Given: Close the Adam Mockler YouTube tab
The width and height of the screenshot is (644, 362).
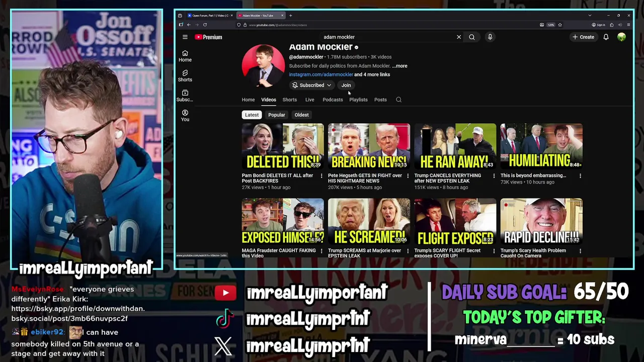Looking at the screenshot, I should click(282, 16).
